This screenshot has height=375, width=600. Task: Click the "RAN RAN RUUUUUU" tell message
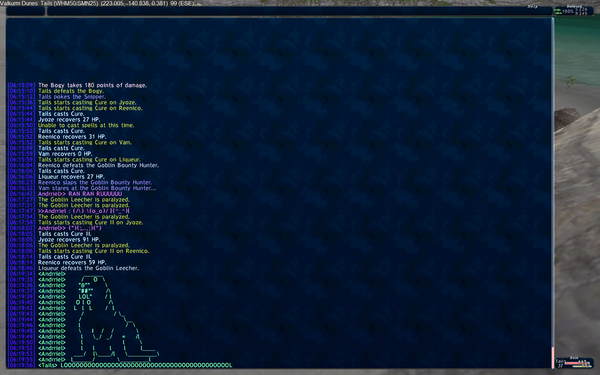pos(95,194)
